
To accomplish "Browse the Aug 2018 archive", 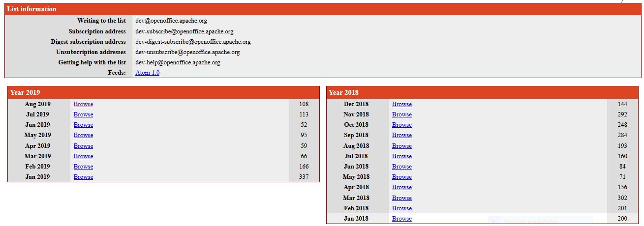I will pyautogui.click(x=402, y=146).
